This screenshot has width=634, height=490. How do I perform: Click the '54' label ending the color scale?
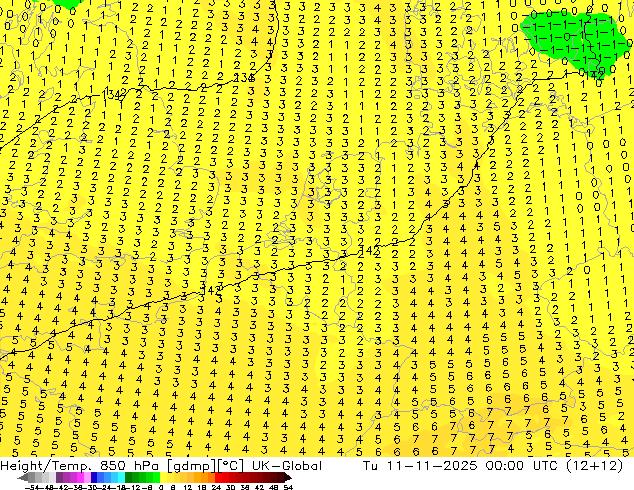(x=288, y=487)
